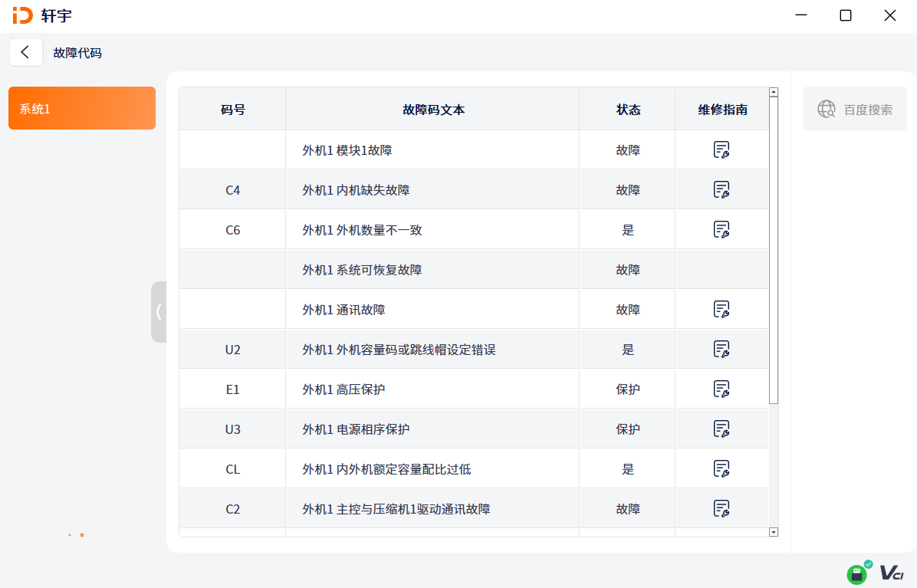Click the 故障码文本 column header
917x588 pixels.
tap(432, 110)
